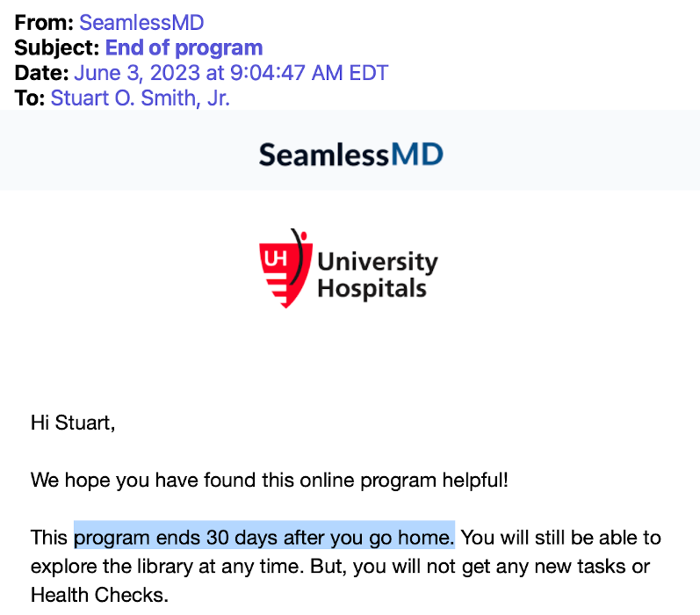This screenshot has width=700, height=615.
Task: Click the explore the library sentence
Action: point(168,567)
